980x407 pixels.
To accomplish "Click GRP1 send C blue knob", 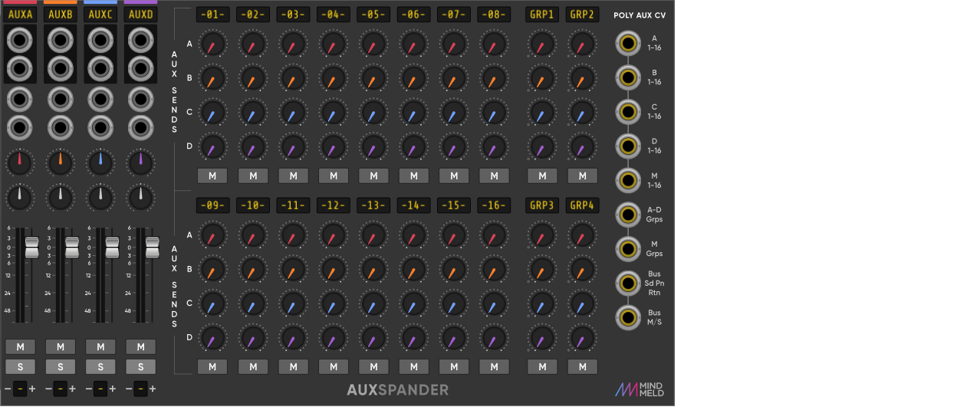I will pos(542,112).
